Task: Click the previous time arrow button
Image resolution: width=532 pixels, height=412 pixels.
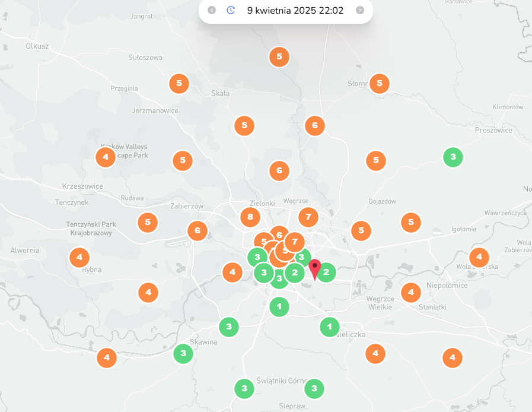Action: pyautogui.click(x=212, y=10)
